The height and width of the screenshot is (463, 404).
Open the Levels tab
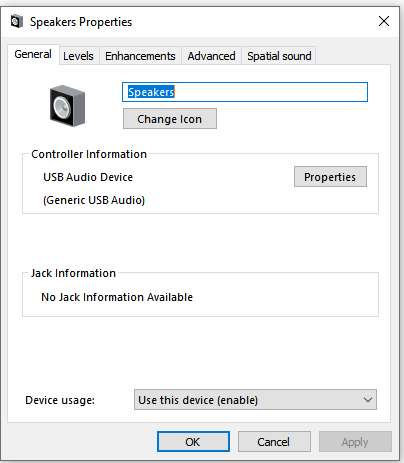tap(79, 56)
